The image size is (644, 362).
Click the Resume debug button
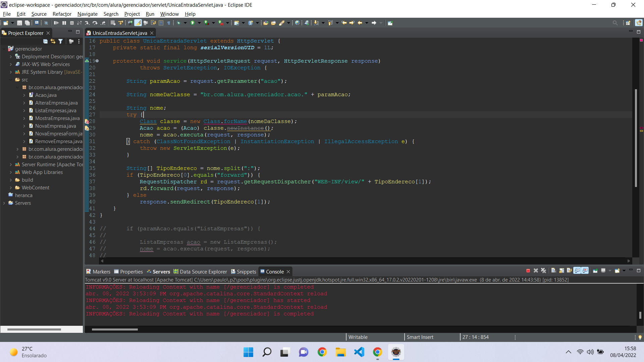coord(56,23)
